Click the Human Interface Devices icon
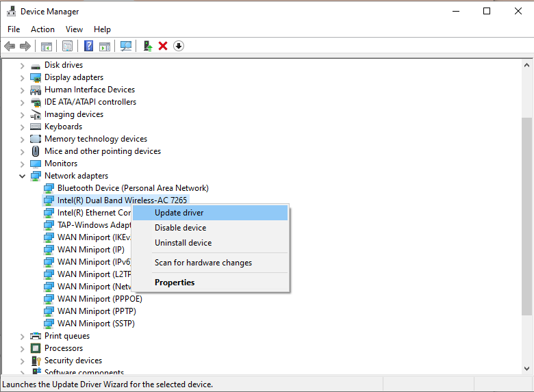The height and width of the screenshot is (392, 534). (36, 90)
